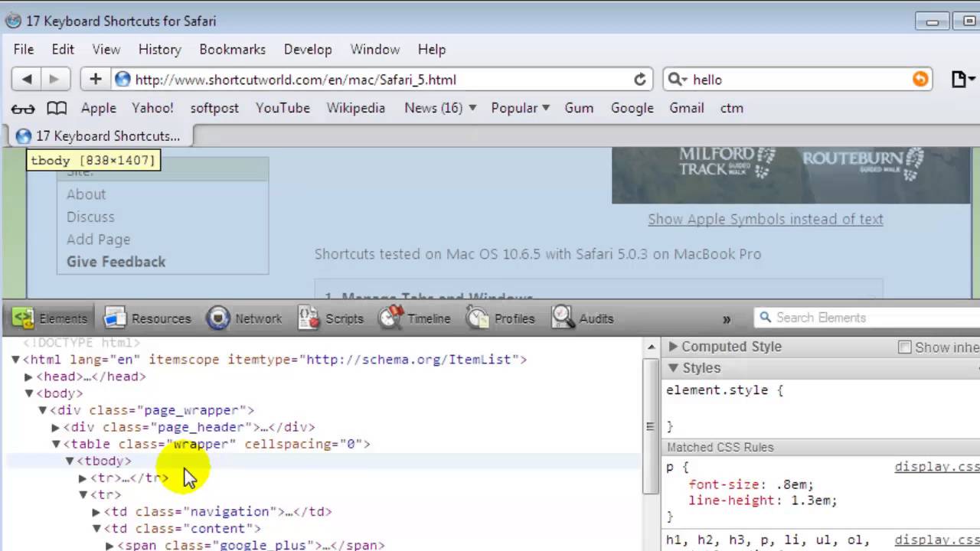
Task: Open the Bookmarks menu
Action: pos(232,49)
